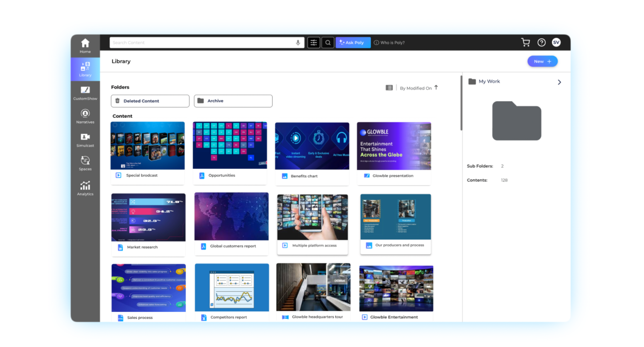Image resolution: width=644 pixels, height=347 pixels.
Task: Open the Deleted Content folder
Action: (x=150, y=101)
